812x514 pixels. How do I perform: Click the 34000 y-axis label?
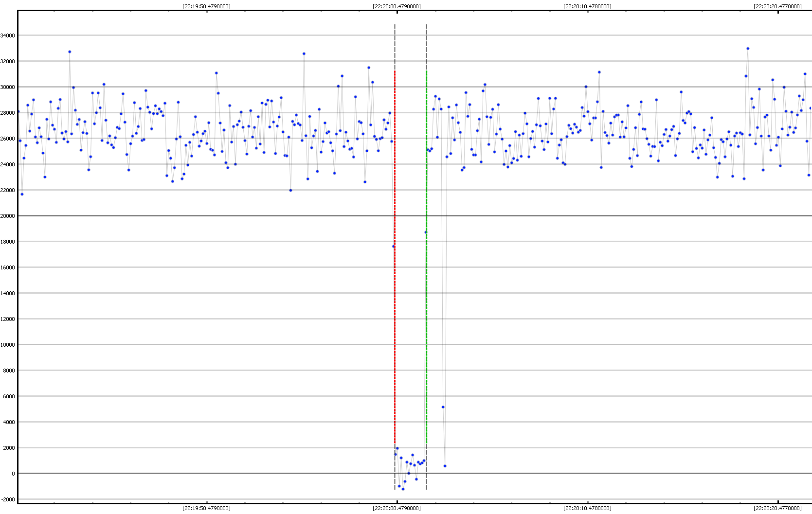click(7, 35)
